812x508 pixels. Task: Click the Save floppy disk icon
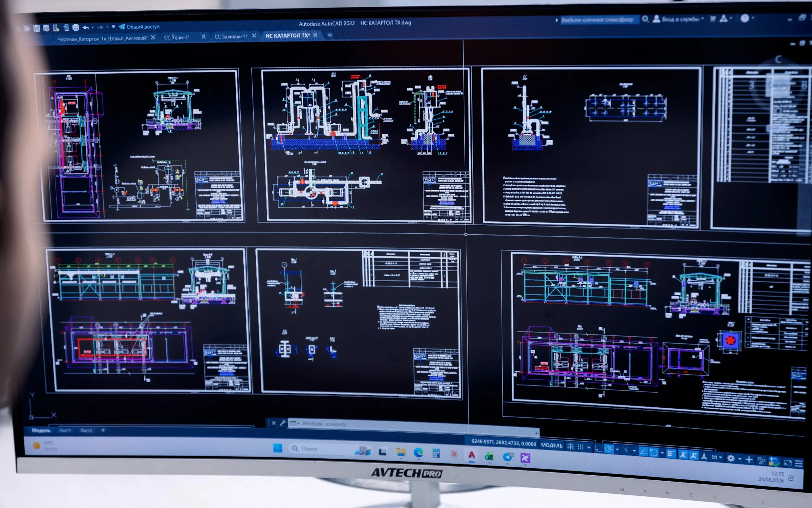coord(36,28)
